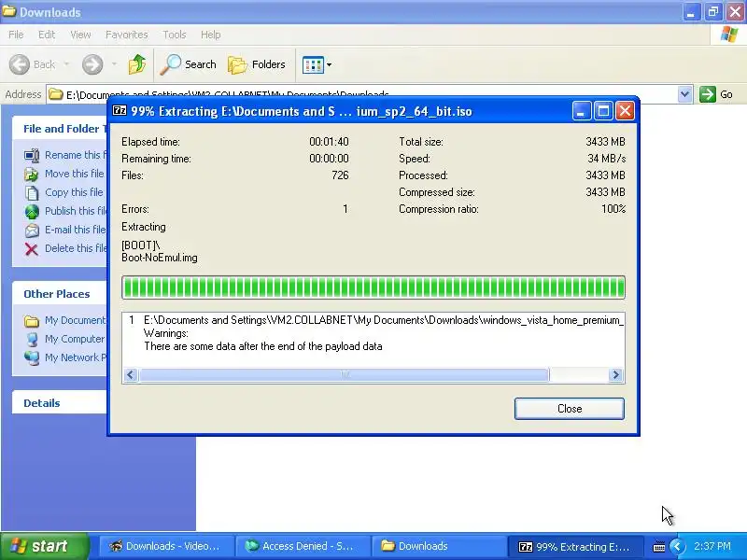Minimize the Downloads Explorer window
The height and width of the screenshot is (560, 747).
tap(691, 12)
